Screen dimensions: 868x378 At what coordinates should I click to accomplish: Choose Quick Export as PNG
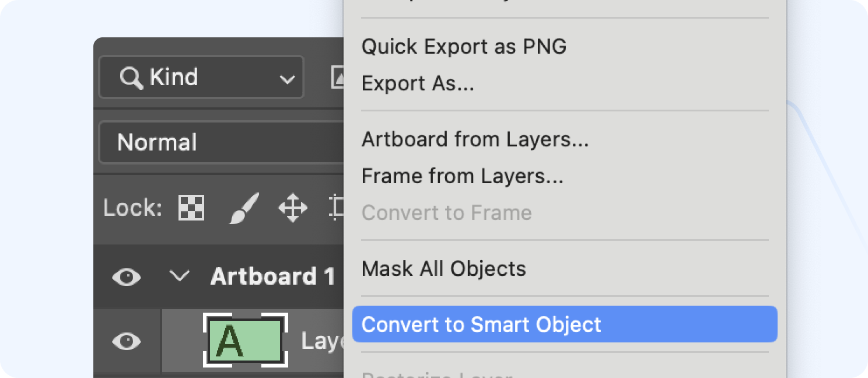(464, 46)
